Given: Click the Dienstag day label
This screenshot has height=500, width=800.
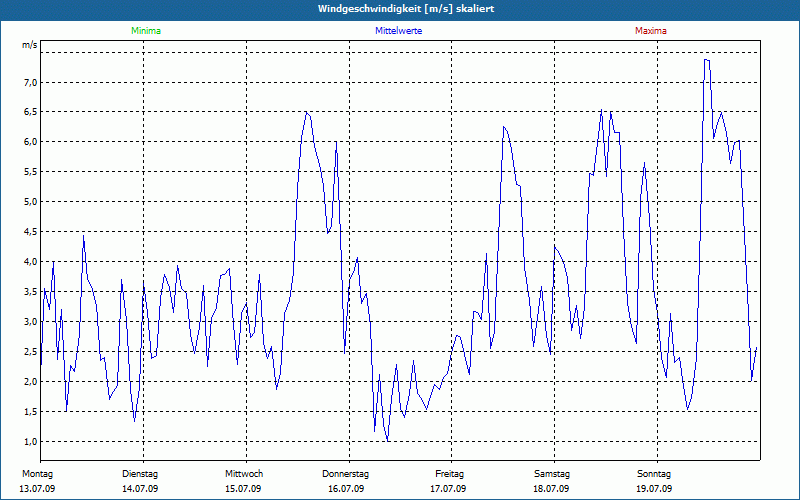Looking at the screenshot, I should (x=140, y=474).
